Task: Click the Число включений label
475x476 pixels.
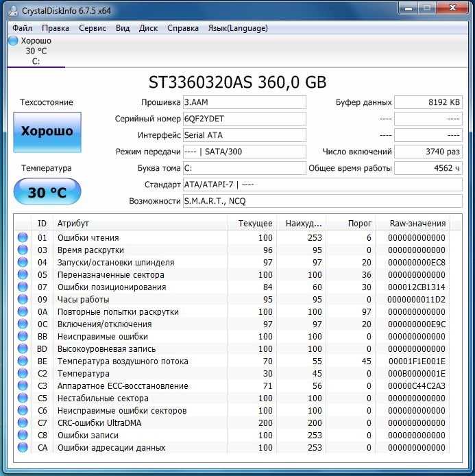Action: pyautogui.click(x=357, y=152)
